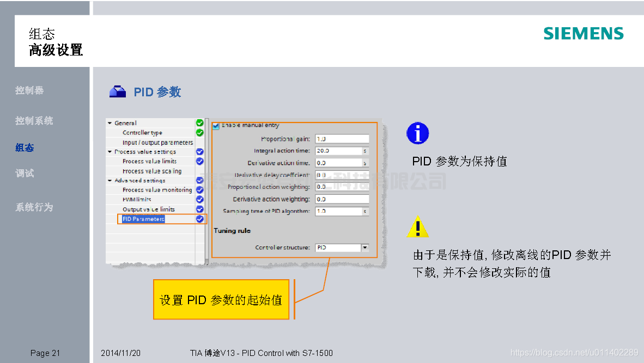Image resolution: width=644 pixels, height=363 pixels.
Task: Click the green status icon next to Controller type
Action: [199, 132]
